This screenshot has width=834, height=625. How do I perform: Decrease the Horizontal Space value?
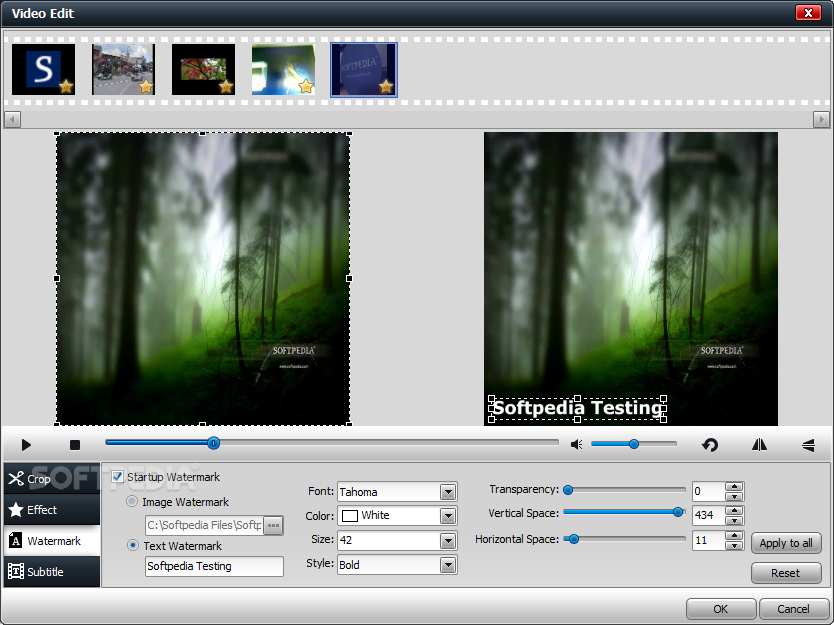[734, 545]
